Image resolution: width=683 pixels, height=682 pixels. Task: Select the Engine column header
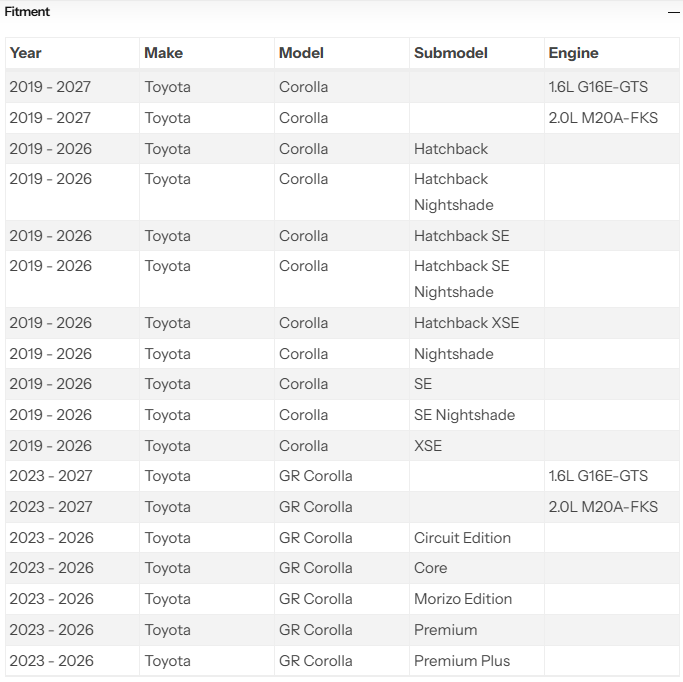pos(612,53)
